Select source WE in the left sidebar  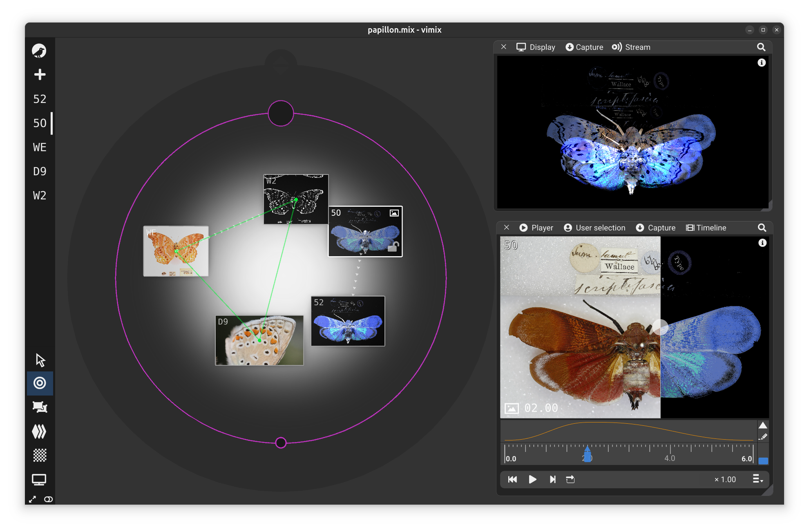click(x=40, y=147)
